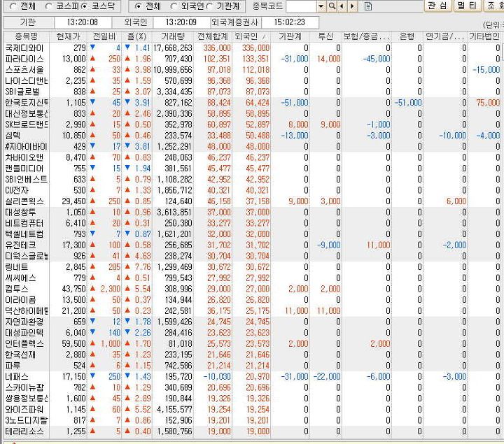
Task: Open the 종목코드 dropdown arrow
Action: (321, 6)
